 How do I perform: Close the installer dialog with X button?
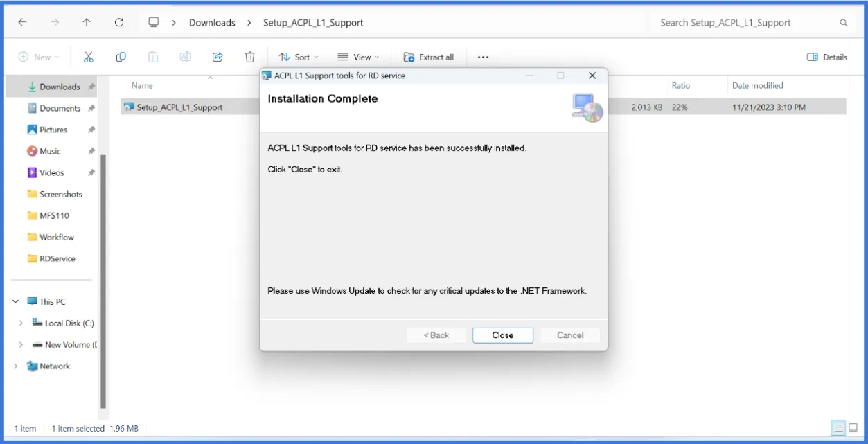click(592, 76)
